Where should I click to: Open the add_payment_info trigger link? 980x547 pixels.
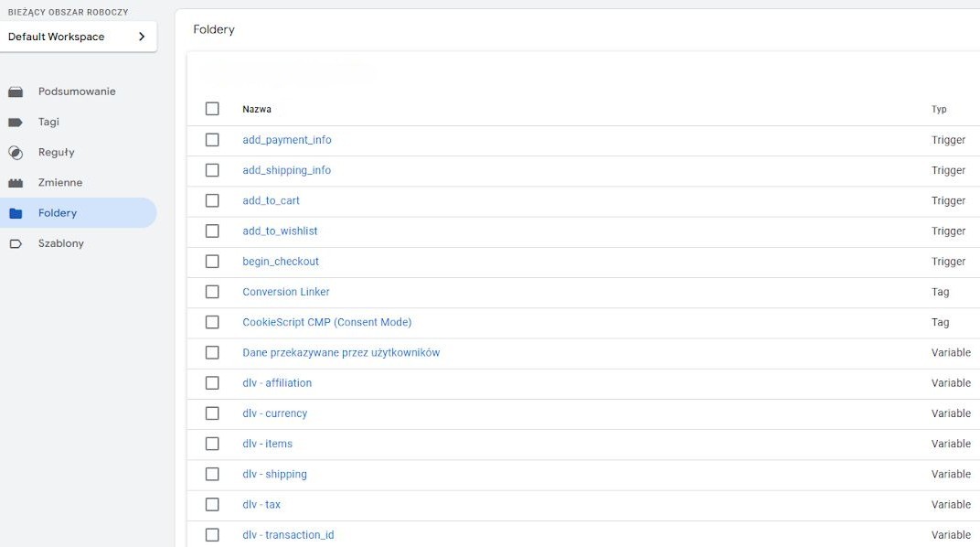click(287, 140)
